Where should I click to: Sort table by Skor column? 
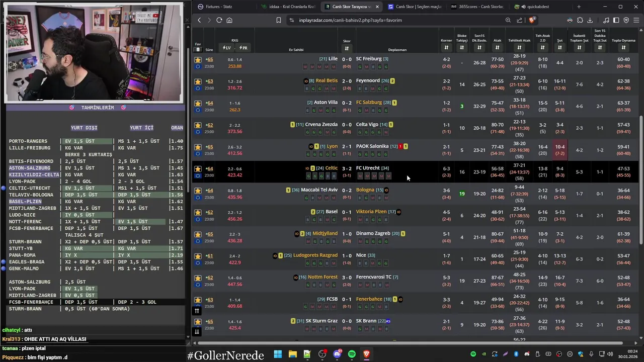pyautogui.click(x=347, y=48)
